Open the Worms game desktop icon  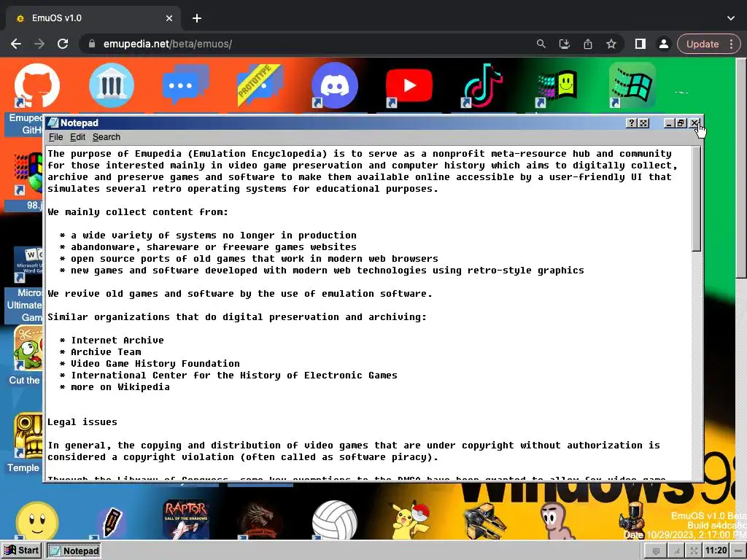[557, 521]
